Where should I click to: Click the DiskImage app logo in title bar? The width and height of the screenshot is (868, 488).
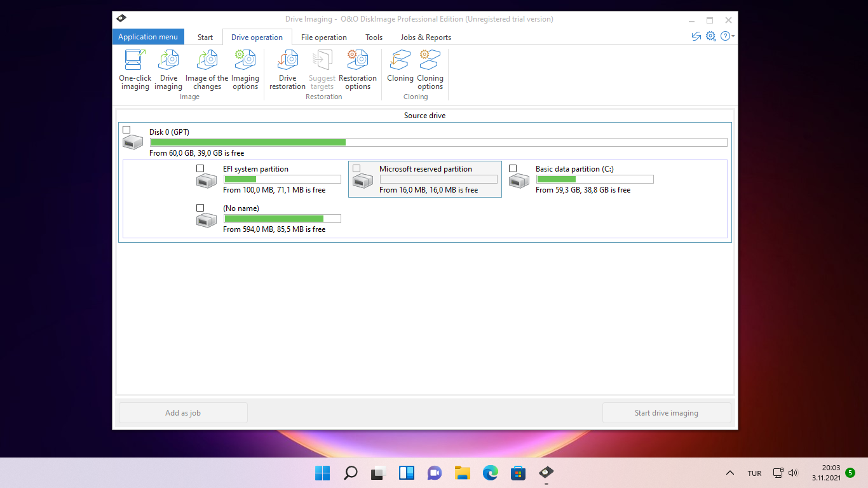122,19
